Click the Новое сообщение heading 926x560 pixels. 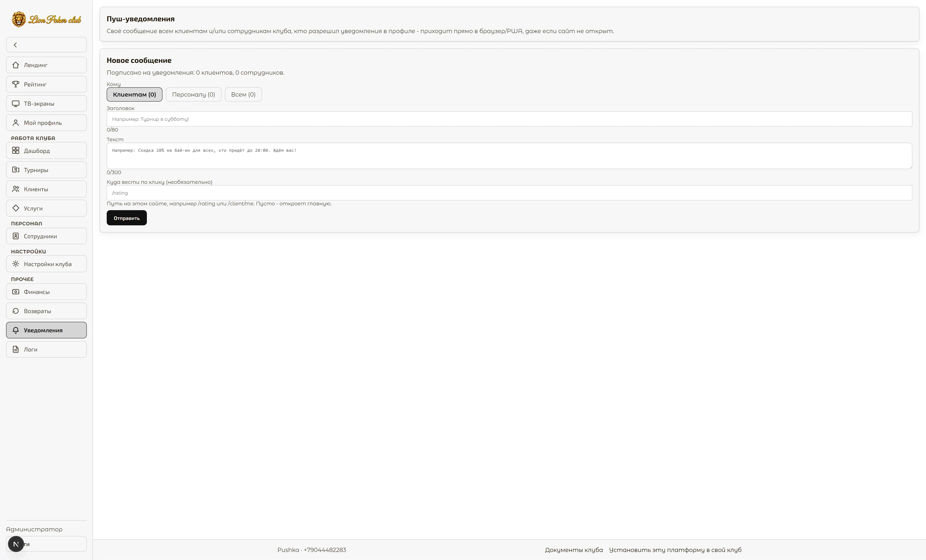coord(139,61)
